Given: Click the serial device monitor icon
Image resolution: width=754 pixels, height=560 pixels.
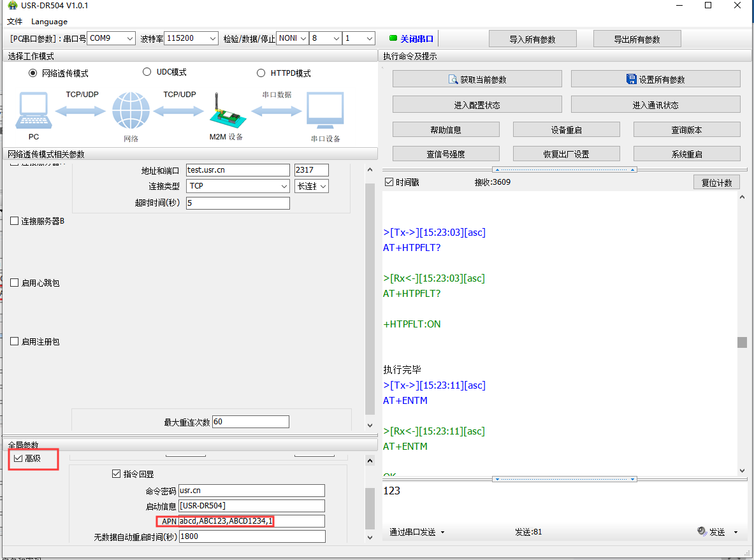Looking at the screenshot, I should 325,111.
